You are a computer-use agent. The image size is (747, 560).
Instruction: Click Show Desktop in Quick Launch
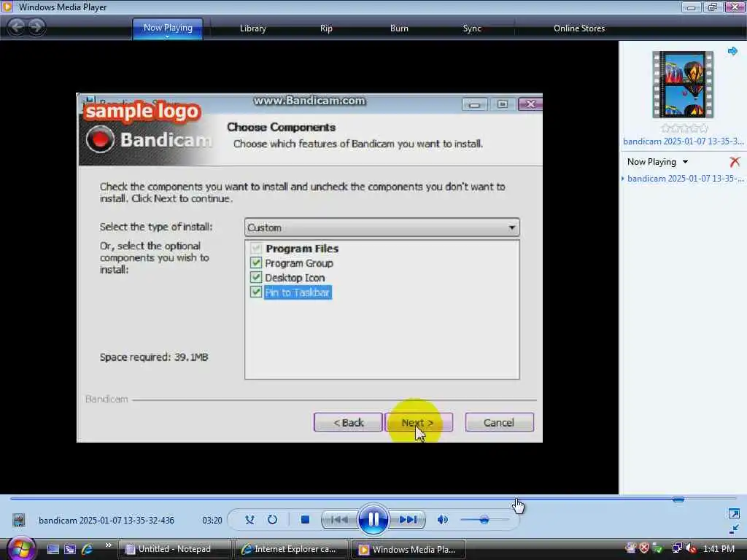click(x=53, y=549)
